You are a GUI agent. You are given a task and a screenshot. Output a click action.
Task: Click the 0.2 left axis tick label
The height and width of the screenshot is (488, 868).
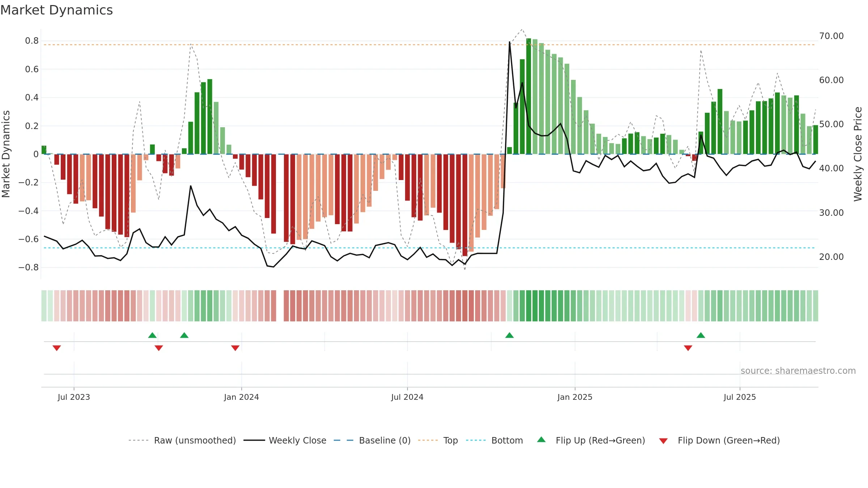pyautogui.click(x=32, y=126)
